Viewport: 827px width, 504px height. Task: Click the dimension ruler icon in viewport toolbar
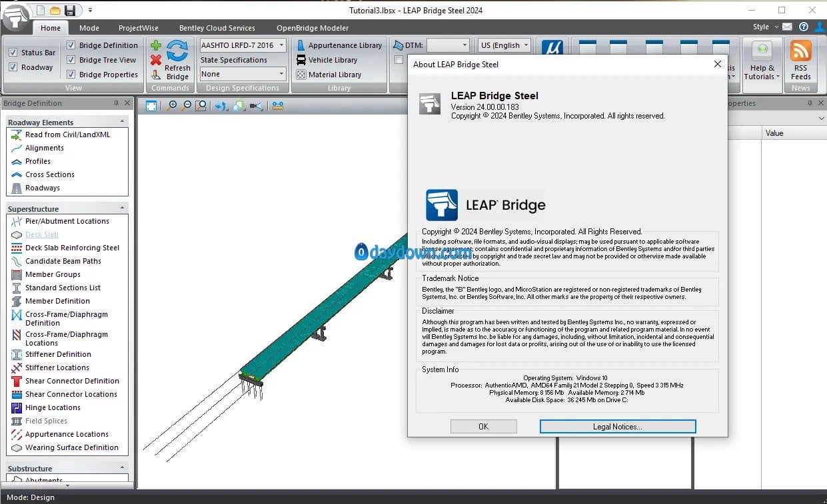[278, 106]
